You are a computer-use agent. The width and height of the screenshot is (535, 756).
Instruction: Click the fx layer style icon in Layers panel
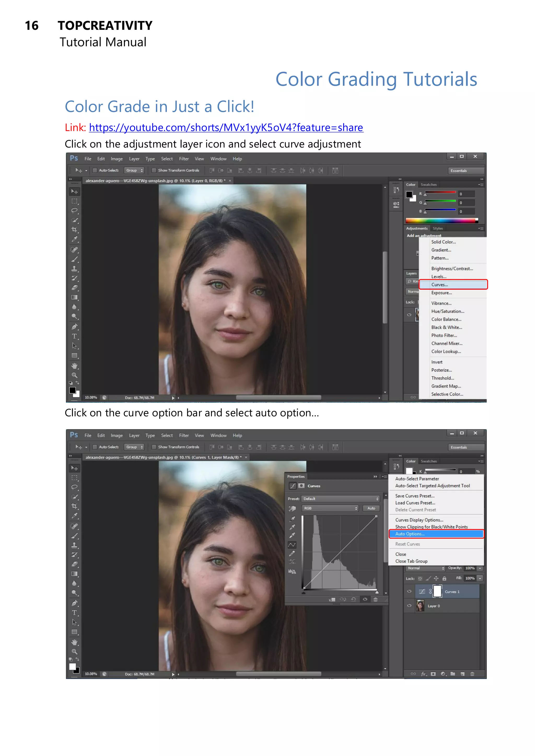coord(424,674)
